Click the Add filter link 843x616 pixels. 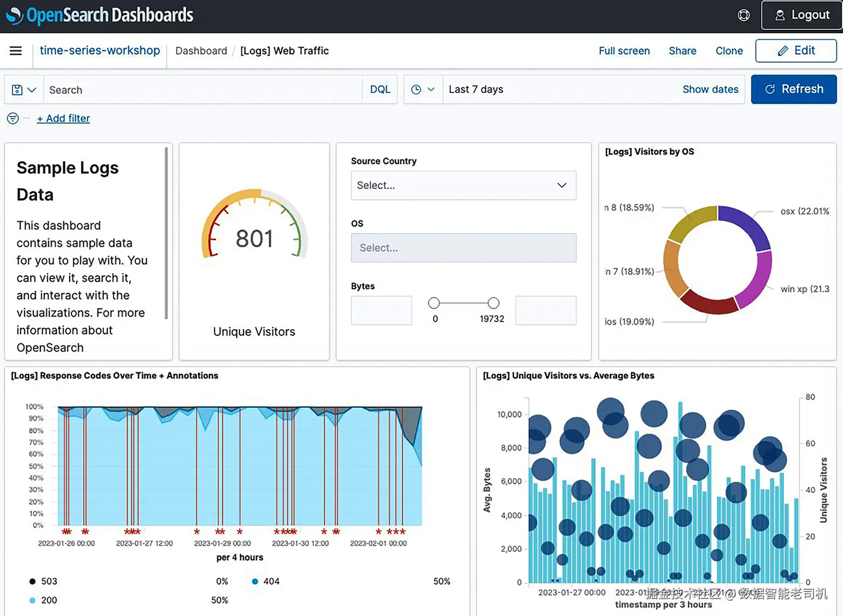[63, 118]
